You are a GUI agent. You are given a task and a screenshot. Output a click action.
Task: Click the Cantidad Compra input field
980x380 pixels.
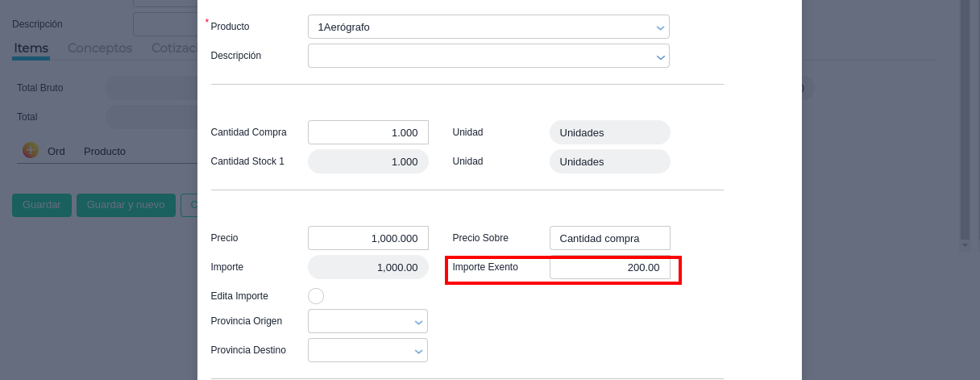pyautogui.click(x=367, y=132)
